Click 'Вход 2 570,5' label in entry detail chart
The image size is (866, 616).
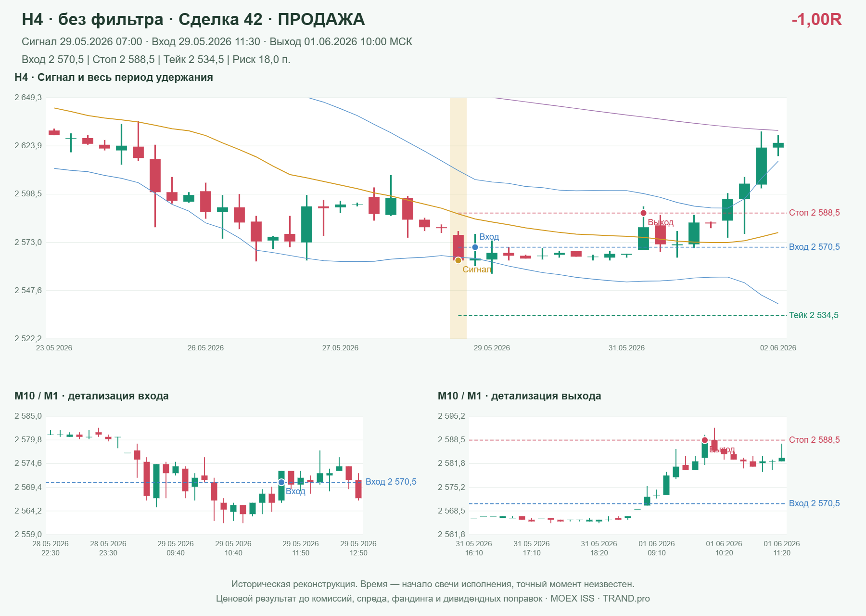(391, 482)
